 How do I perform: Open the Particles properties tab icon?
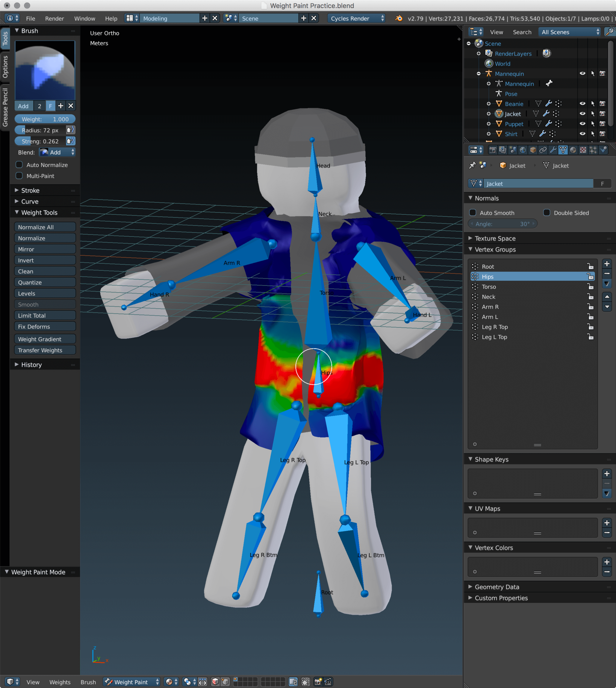click(x=593, y=150)
